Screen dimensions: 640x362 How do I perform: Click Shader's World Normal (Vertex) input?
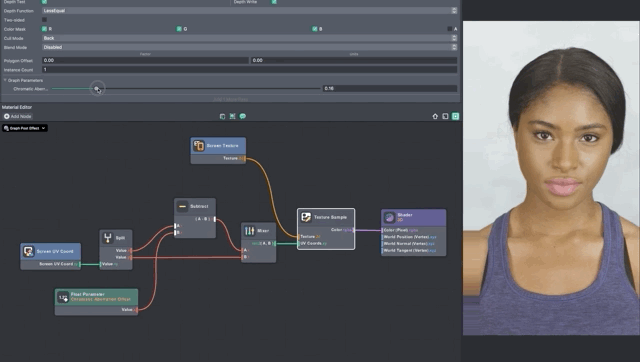(x=382, y=244)
